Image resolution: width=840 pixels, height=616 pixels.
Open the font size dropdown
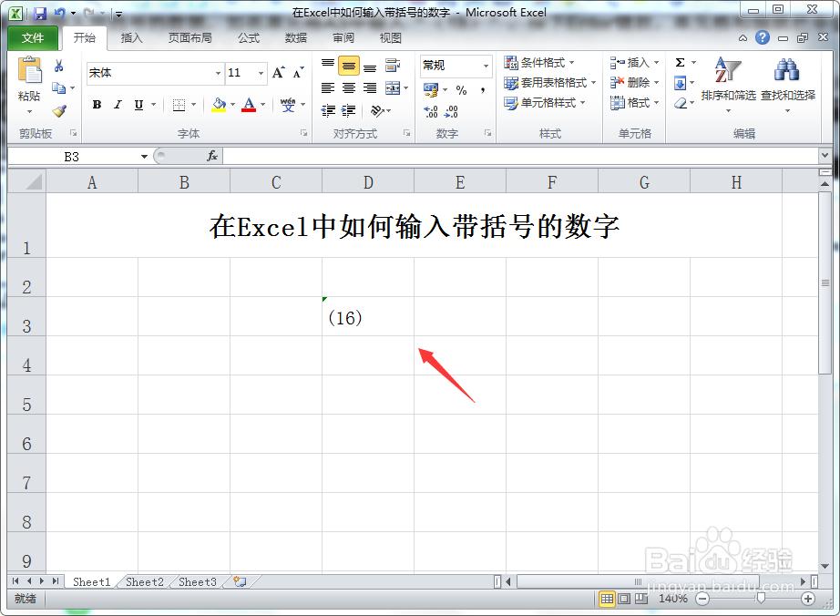[261, 74]
